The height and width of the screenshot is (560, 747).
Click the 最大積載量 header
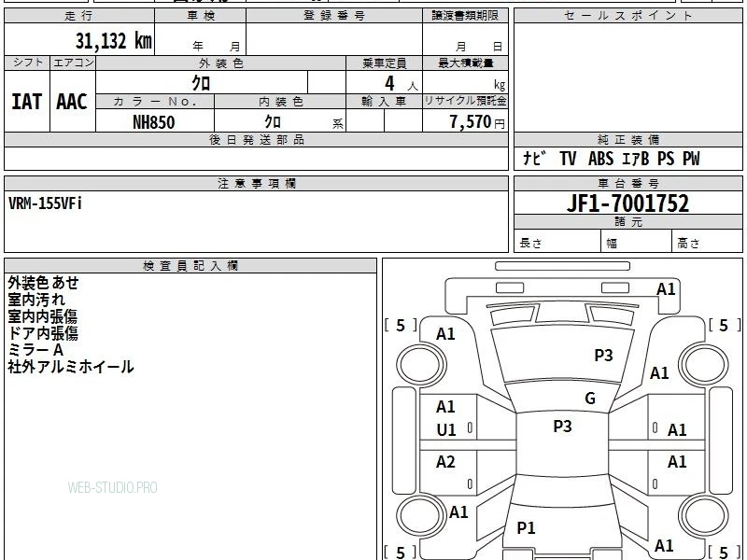click(465, 63)
